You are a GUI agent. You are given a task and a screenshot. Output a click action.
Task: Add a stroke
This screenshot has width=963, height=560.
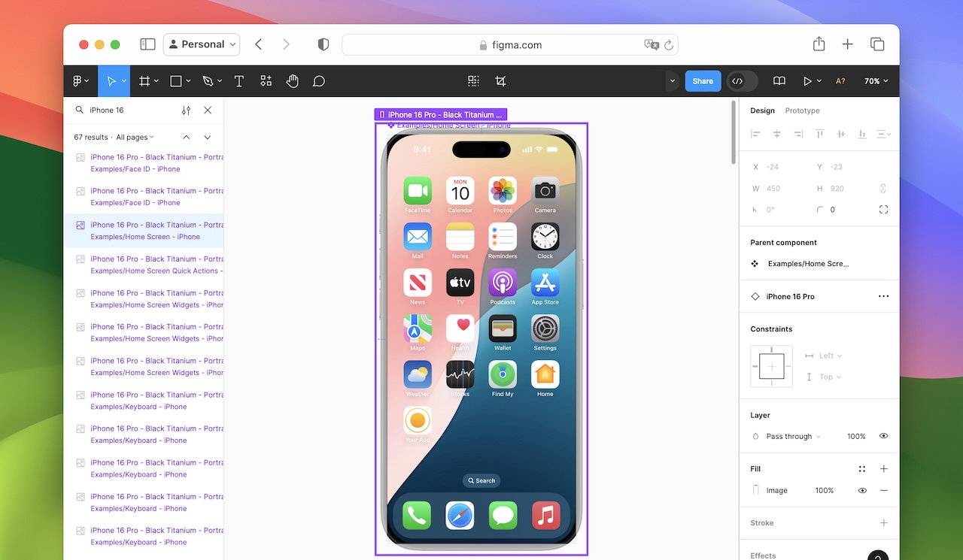[x=884, y=523]
